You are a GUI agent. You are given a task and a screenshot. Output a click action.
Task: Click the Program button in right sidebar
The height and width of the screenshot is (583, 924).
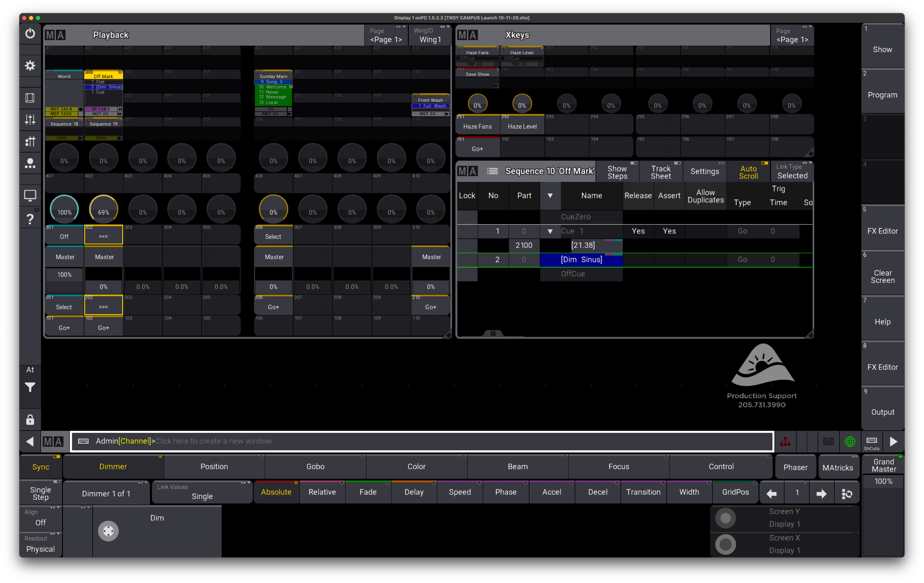883,91
